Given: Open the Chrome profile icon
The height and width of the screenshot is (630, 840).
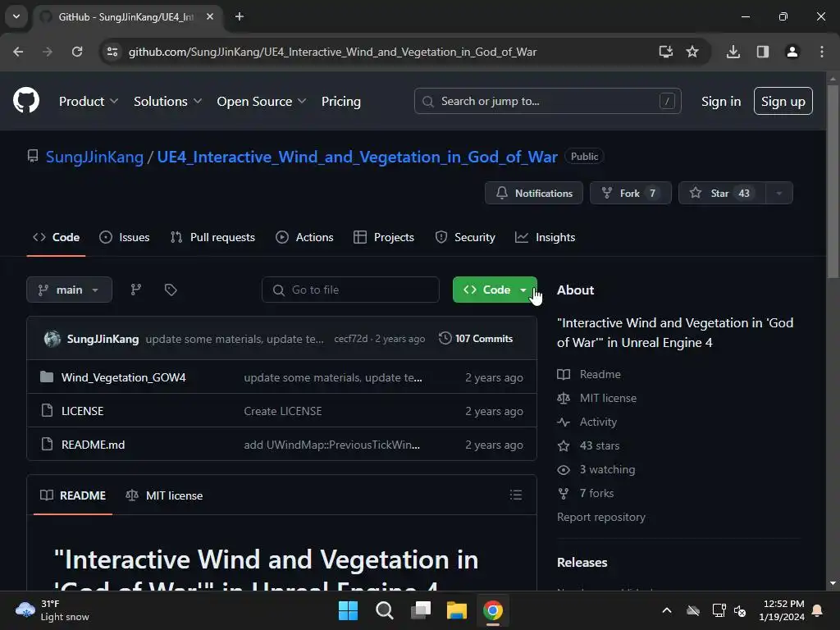Looking at the screenshot, I should click(792, 52).
